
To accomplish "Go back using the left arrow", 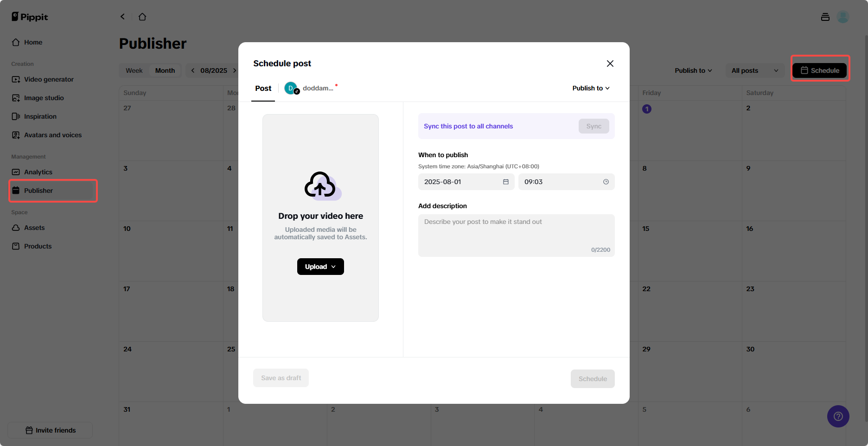I will (122, 17).
